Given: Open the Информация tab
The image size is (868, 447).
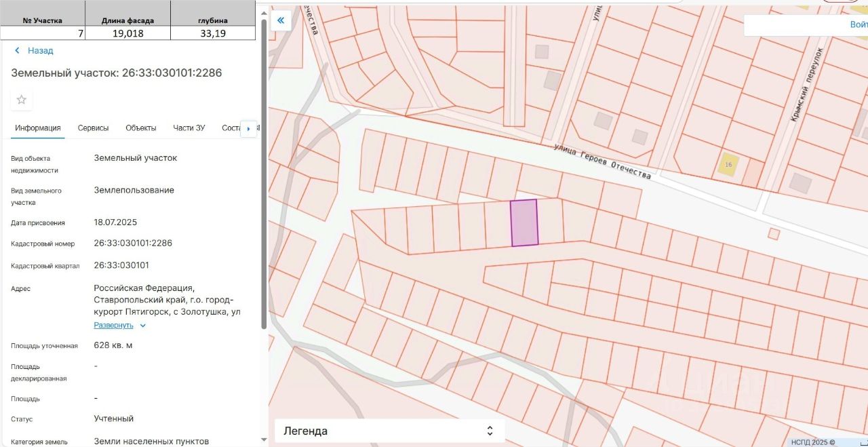Looking at the screenshot, I should click(x=38, y=128).
